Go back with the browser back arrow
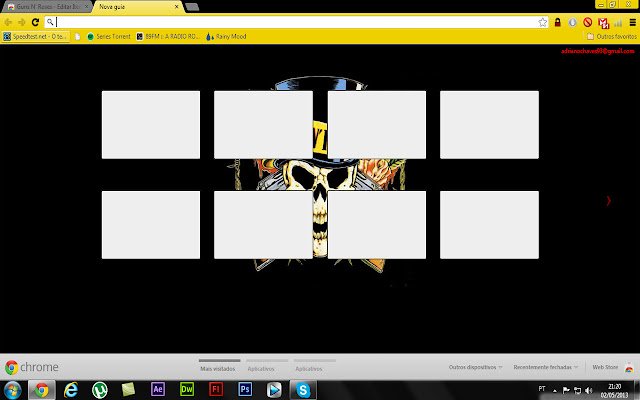This screenshot has width=640, height=400. pos(8,22)
